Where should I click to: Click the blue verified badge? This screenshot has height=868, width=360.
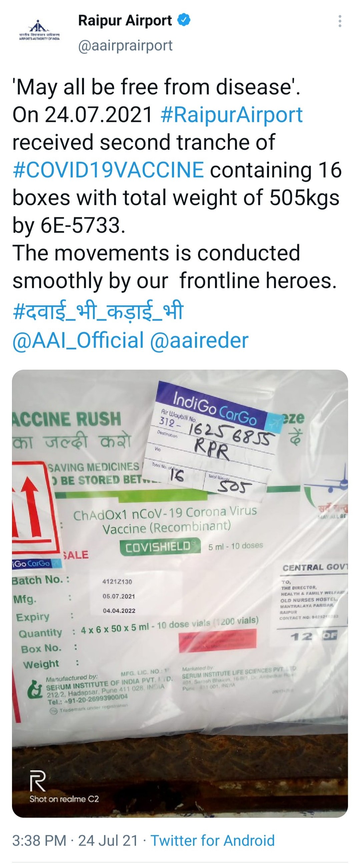(x=184, y=20)
